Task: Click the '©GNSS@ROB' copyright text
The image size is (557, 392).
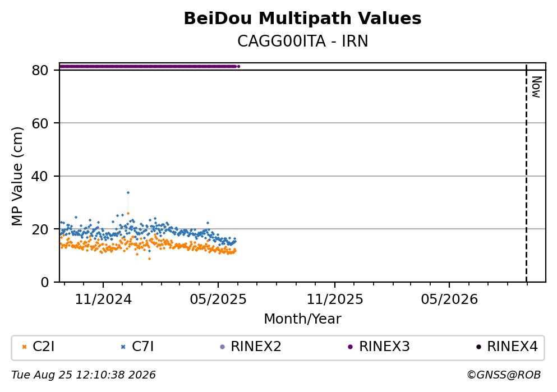Action: tap(504, 375)
